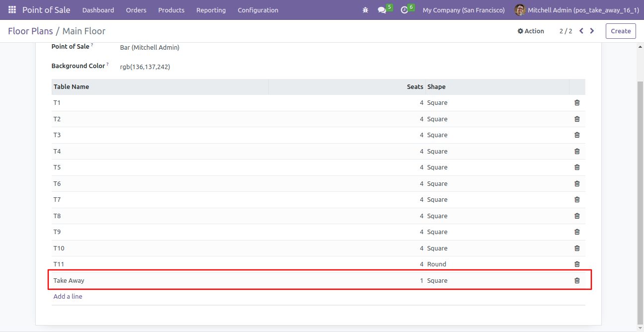Screen dimensions: 644x332
Task: Click Add a line link
Action: point(68,297)
